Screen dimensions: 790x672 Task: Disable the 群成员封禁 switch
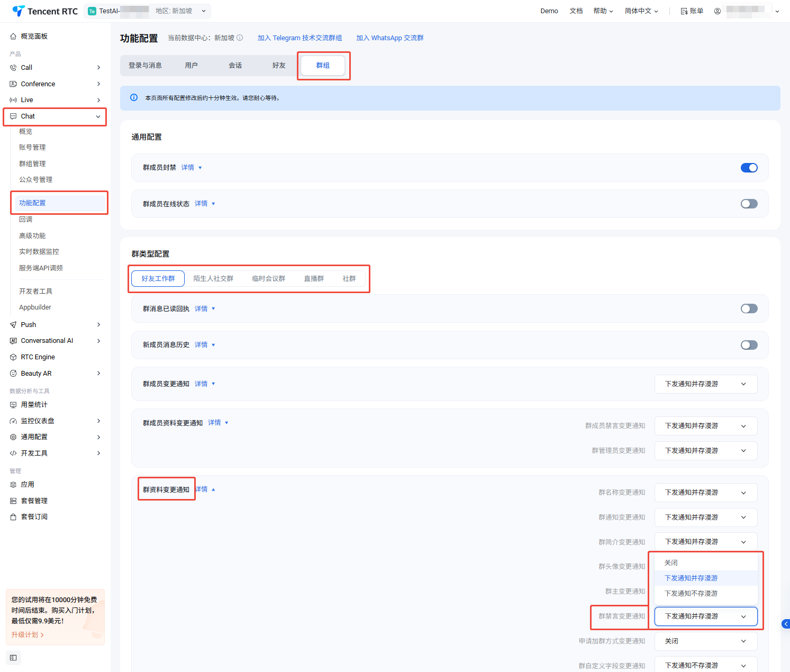[749, 168]
